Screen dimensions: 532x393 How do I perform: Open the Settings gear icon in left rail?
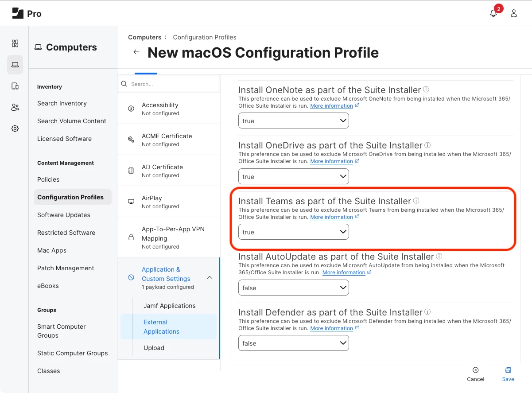[x=15, y=128]
